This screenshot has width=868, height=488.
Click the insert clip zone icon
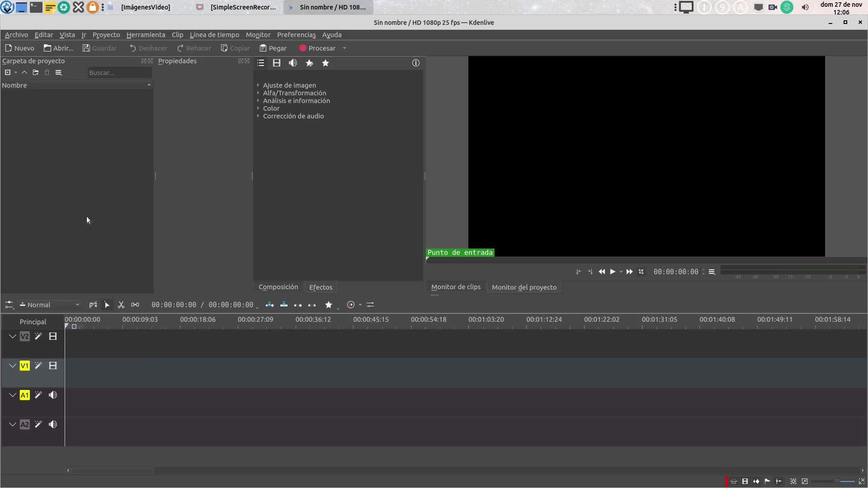[269, 305]
